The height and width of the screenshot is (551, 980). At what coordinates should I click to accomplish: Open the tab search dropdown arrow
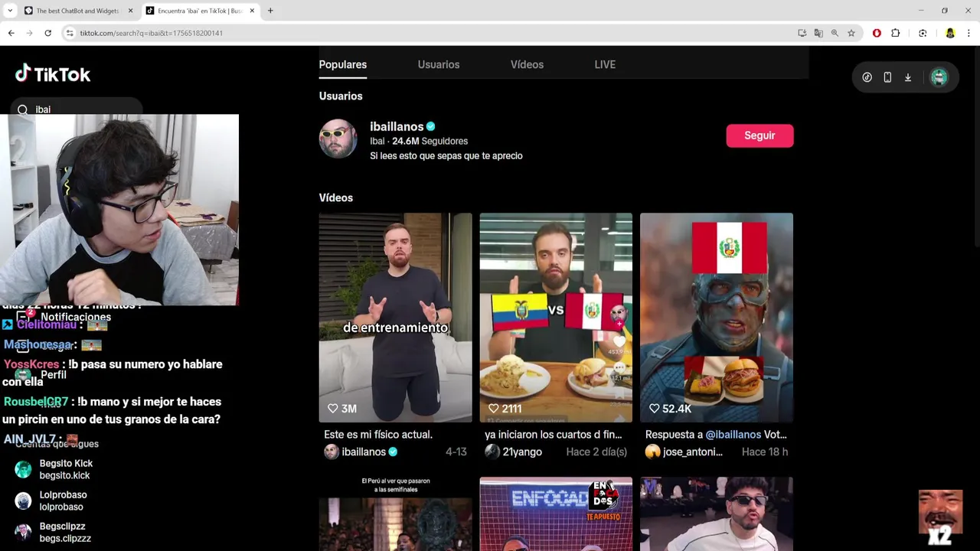(x=10, y=11)
